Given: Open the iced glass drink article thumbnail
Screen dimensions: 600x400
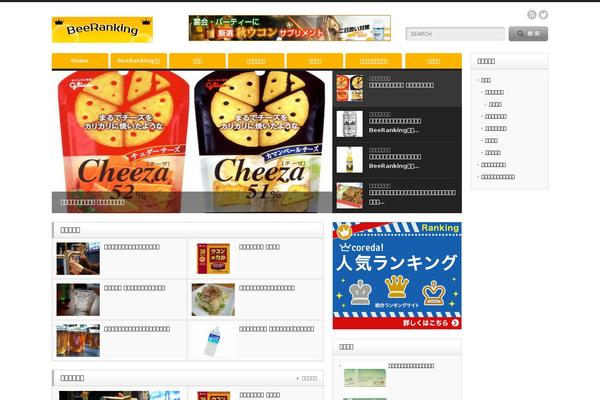Looking at the screenshot, I should tap(78, 299).
